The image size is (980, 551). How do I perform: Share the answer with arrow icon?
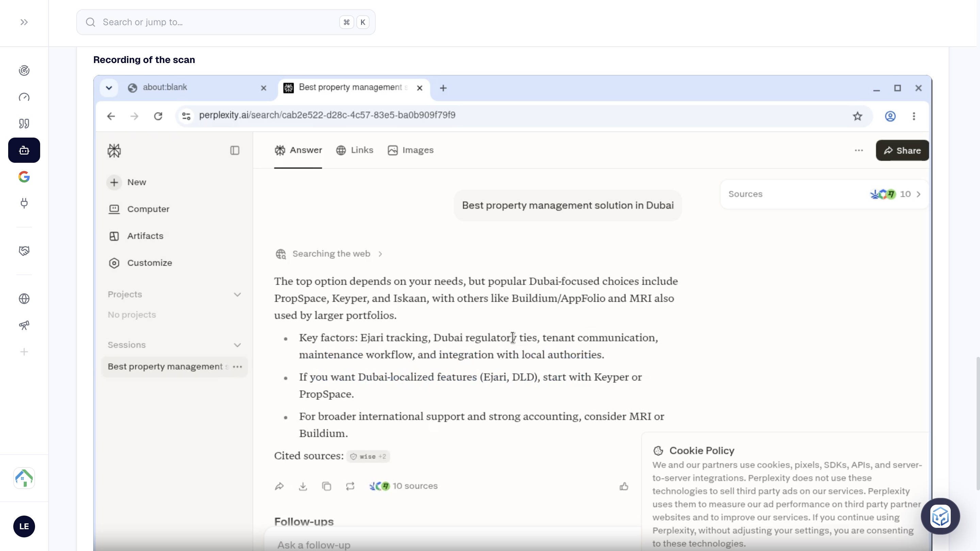279,486
